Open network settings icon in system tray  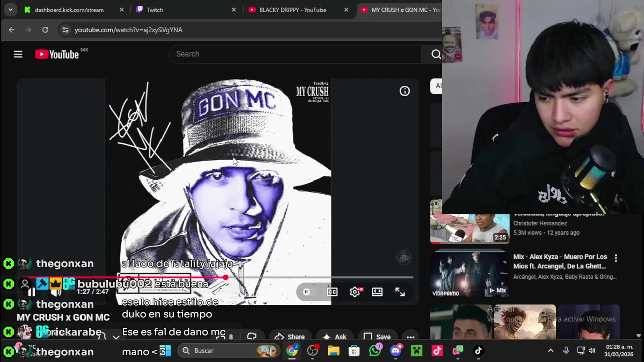(580, 351)
